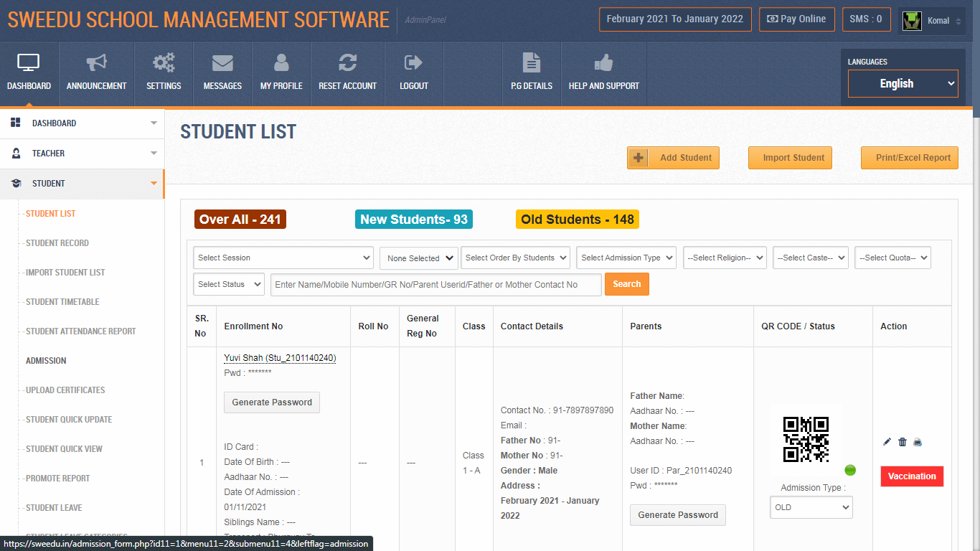
Task: Click the Dashboard monitor icon in top bar
Action: point(29,64)
